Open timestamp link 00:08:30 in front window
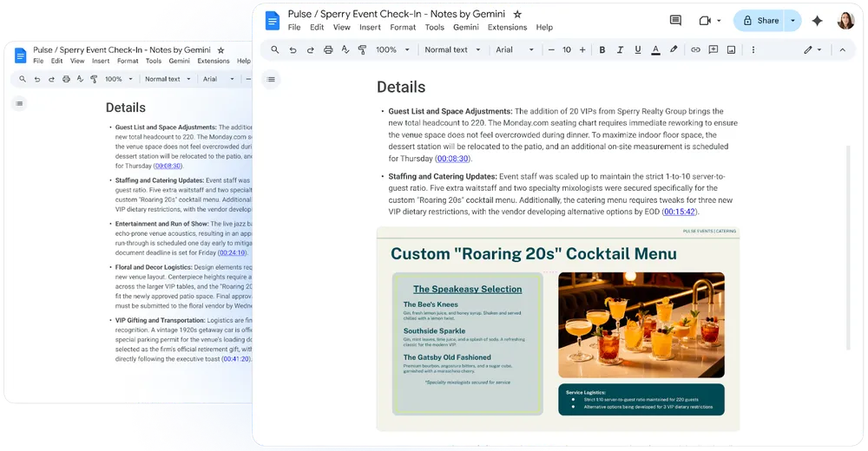 [452, 159]
